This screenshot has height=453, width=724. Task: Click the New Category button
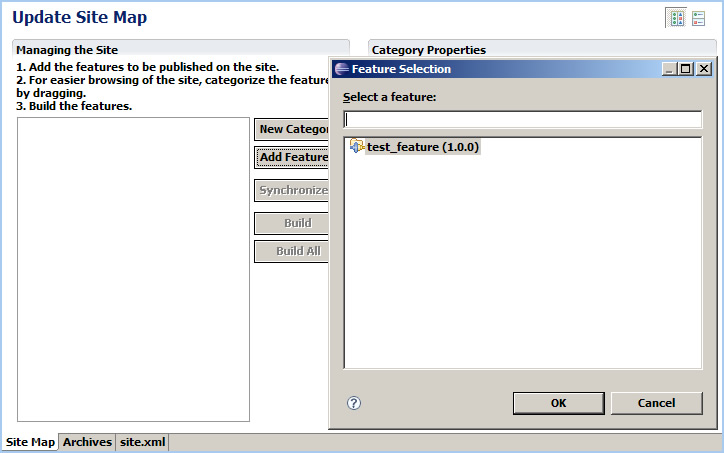click(291, 129)
